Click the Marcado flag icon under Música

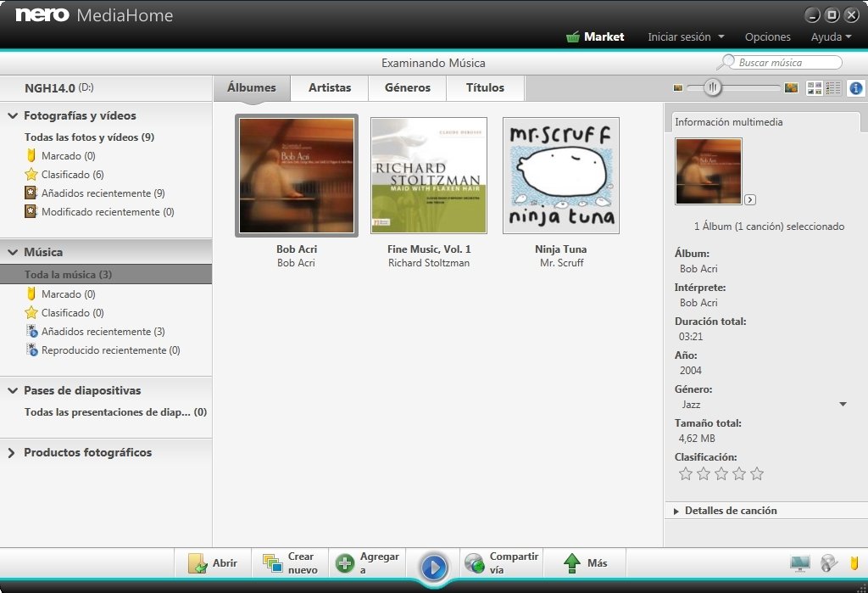tap(31, 294)
